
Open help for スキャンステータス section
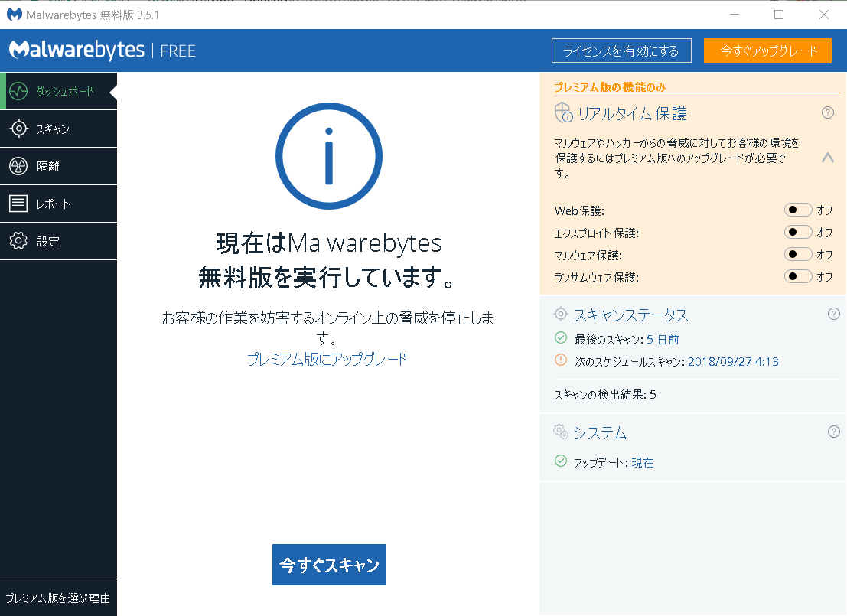click(x=833, y=314)
